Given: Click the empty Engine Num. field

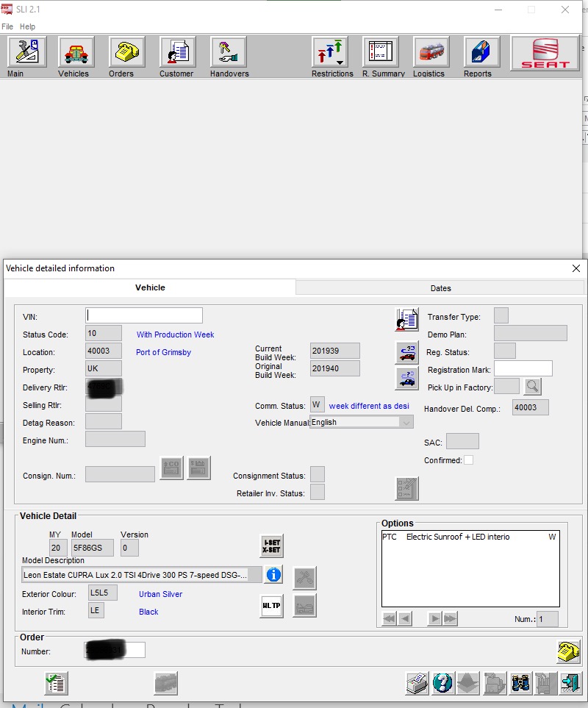Looking at the screenshot, I should [x=115, y=439].
